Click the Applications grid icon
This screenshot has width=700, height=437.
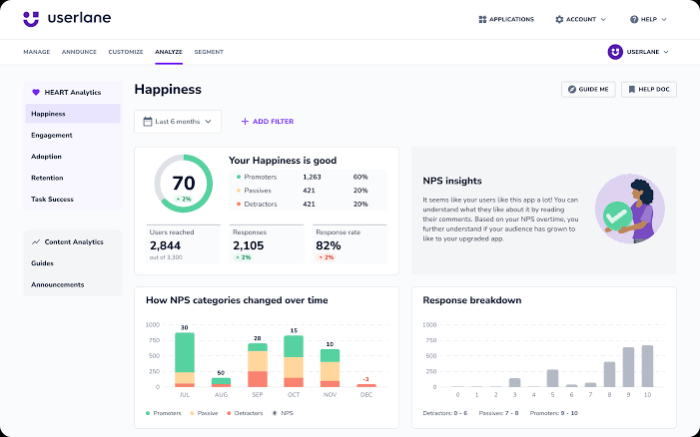(482, 19)
